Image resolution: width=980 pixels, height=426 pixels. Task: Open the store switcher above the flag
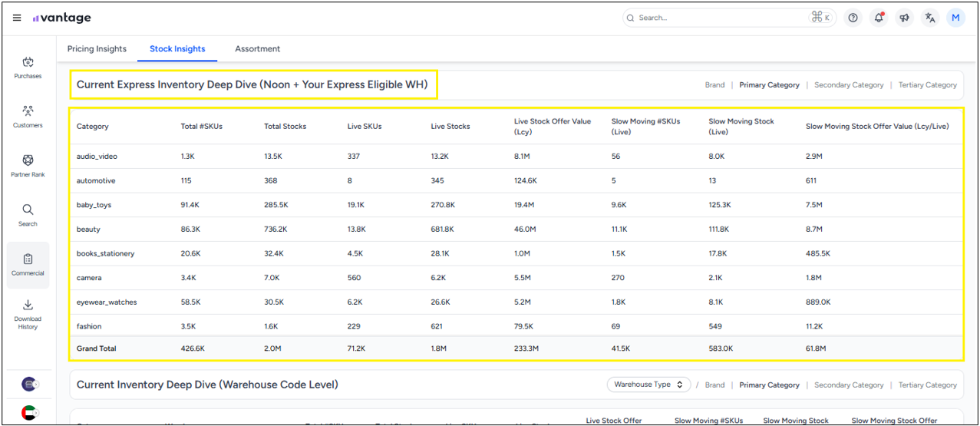[x=29, y=384]
